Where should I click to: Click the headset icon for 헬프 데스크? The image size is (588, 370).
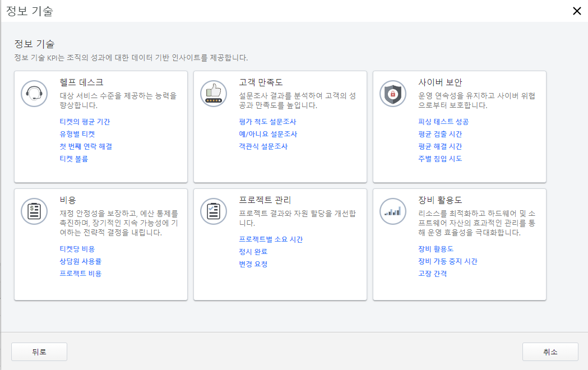click(34, 94)
